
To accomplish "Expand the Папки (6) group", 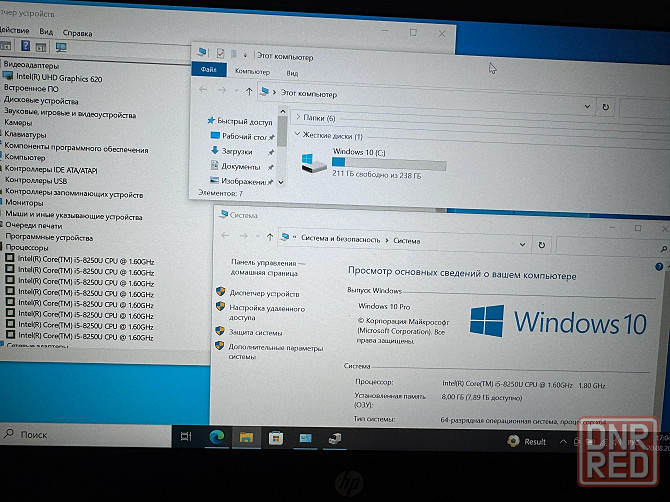I will coord(296,119).
